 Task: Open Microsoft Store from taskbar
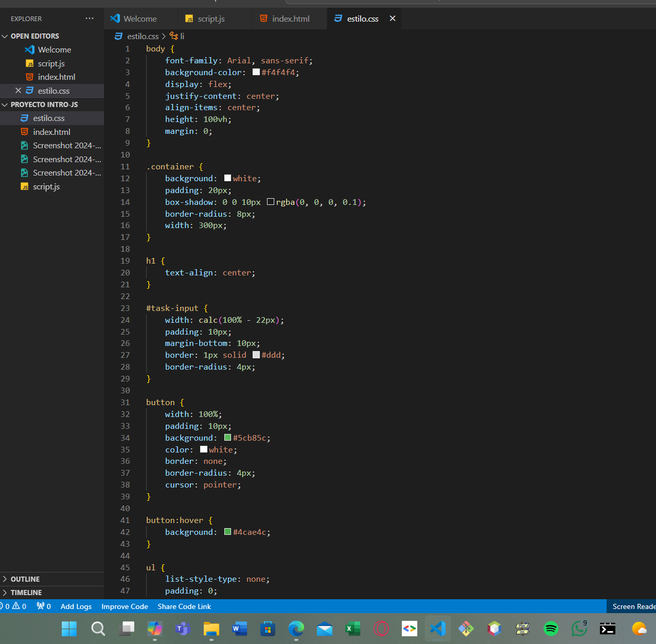click(x=268, y=629)
